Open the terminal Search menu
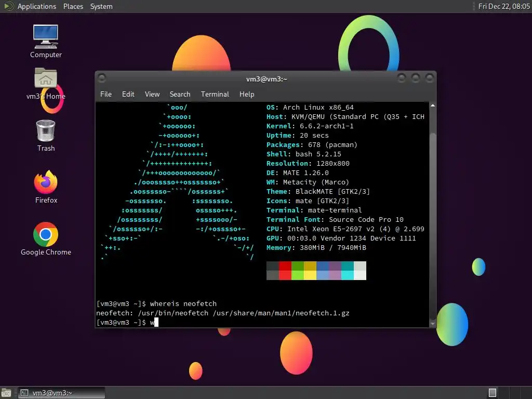The width and height of the screenshot is (532, 399). [x=180, y=94]
